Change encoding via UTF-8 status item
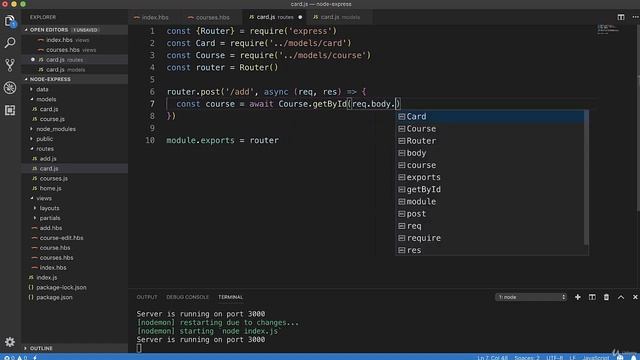The height and width of the screenshot is (360, 640). pyautogui.click(x=554, y=358)
